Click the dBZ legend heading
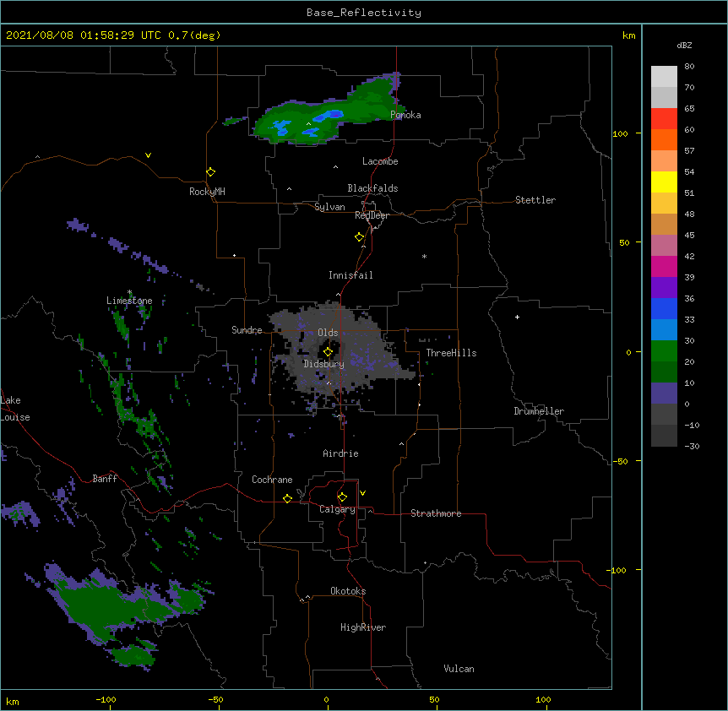 [x=684, y=45]
